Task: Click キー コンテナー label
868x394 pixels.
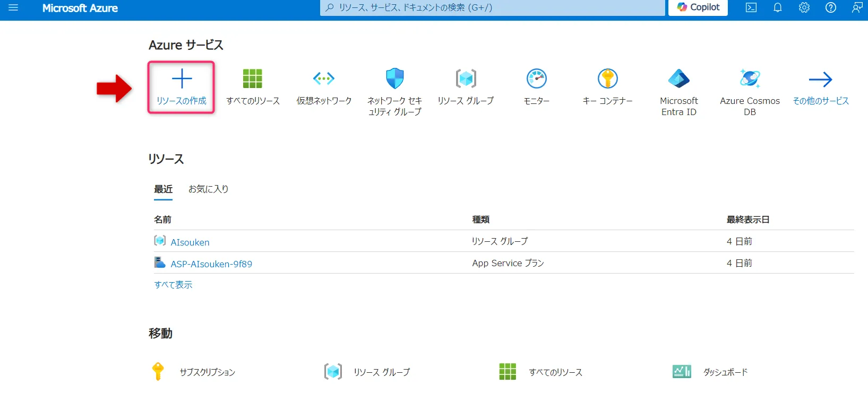Action: point(608,101)
